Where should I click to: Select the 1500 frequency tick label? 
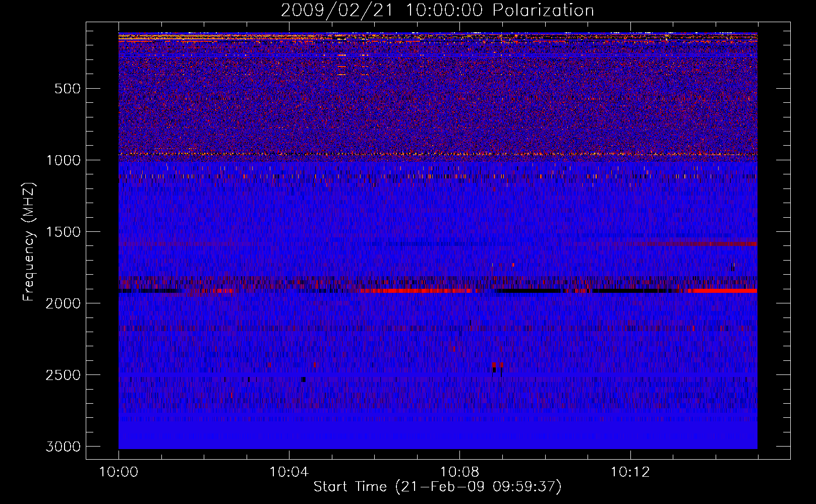tap(63, 232)
